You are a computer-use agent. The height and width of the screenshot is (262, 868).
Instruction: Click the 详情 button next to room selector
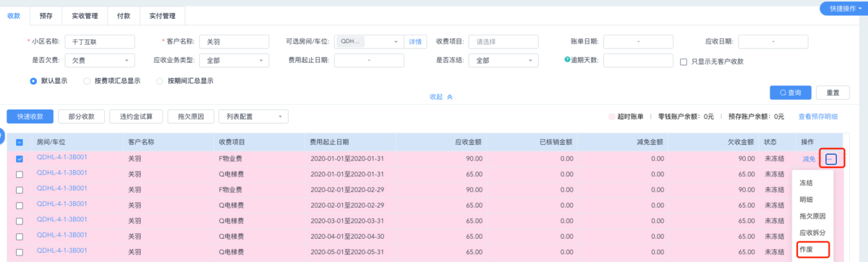pyautogui.click(x=415, y=41)
